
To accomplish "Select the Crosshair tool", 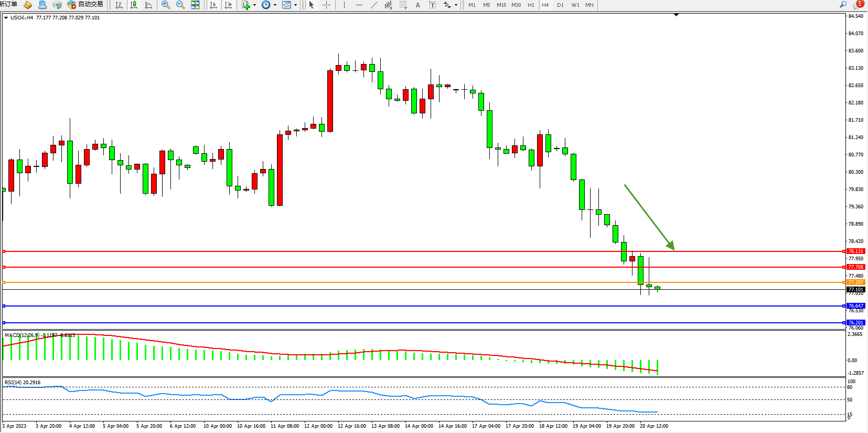I will [326, 5].
